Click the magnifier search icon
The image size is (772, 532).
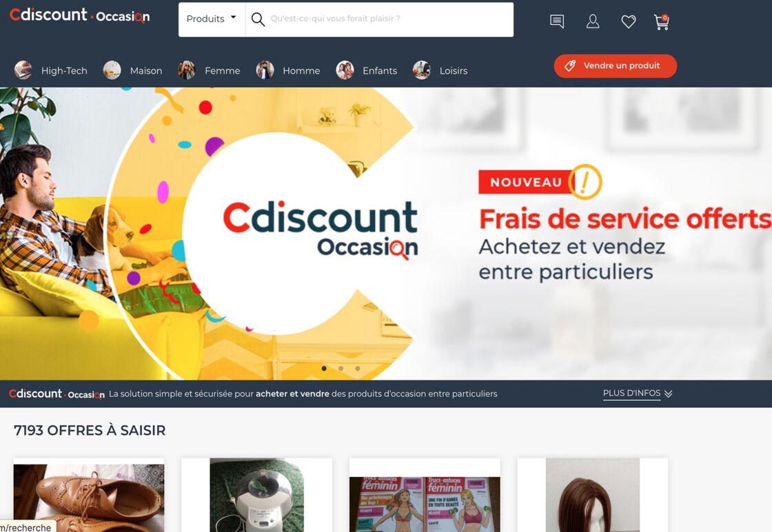(x=258, y=19)
